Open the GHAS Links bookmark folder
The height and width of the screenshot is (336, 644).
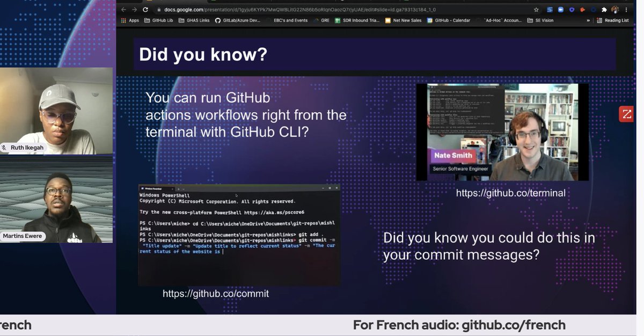(194, 20)
